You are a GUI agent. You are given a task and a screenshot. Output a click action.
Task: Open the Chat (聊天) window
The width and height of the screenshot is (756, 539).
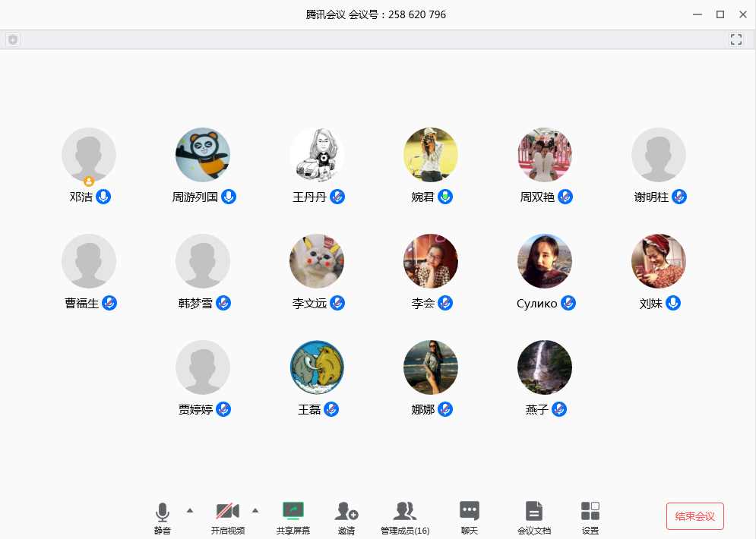point(470,511)
